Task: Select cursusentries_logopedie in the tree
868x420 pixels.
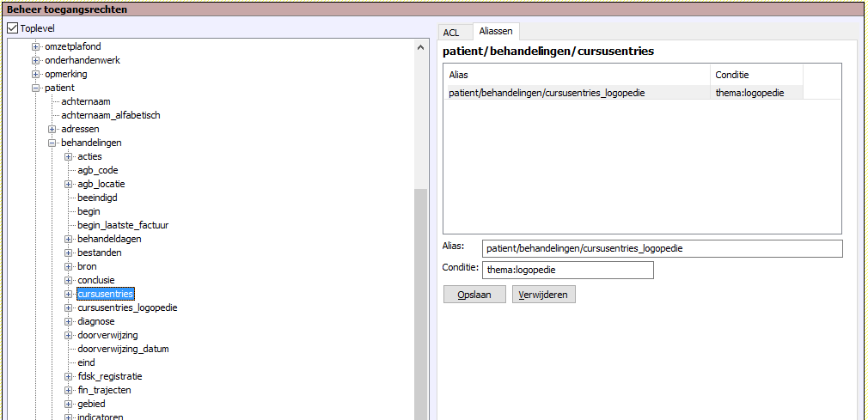Action: pos(127,307)
